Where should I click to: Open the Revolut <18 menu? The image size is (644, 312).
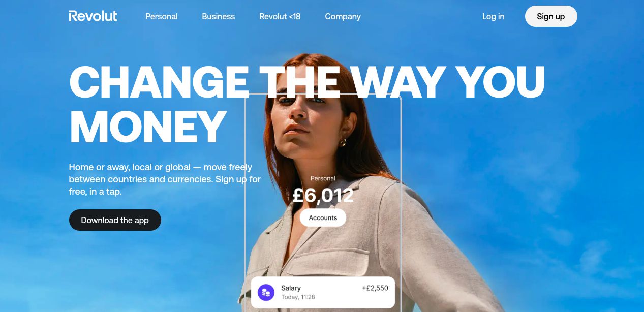pyautogui.click(x=280, y=16)
